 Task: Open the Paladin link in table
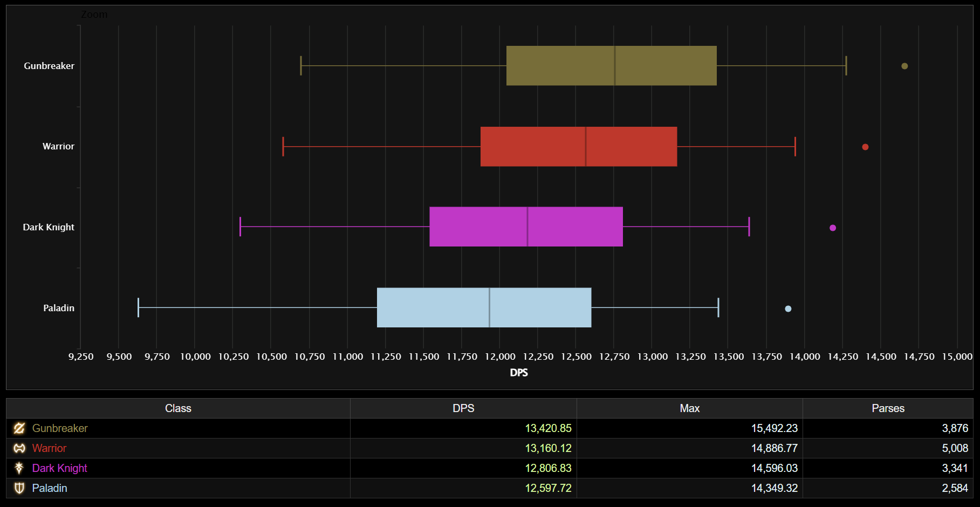50,488
